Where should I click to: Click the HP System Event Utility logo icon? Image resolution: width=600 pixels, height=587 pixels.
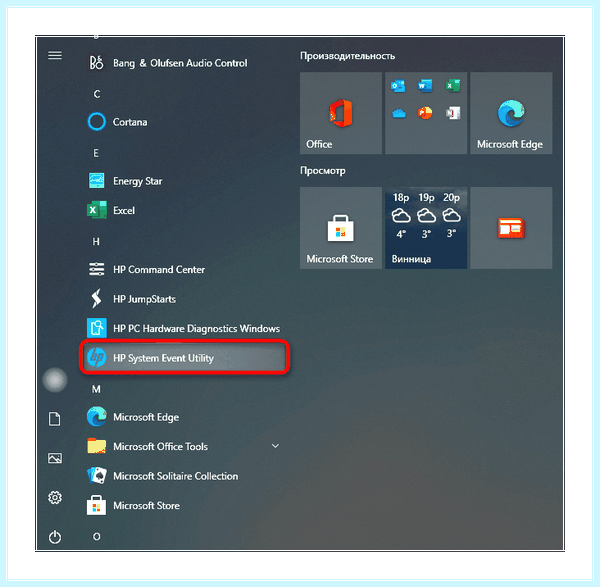tap(96, 357)
